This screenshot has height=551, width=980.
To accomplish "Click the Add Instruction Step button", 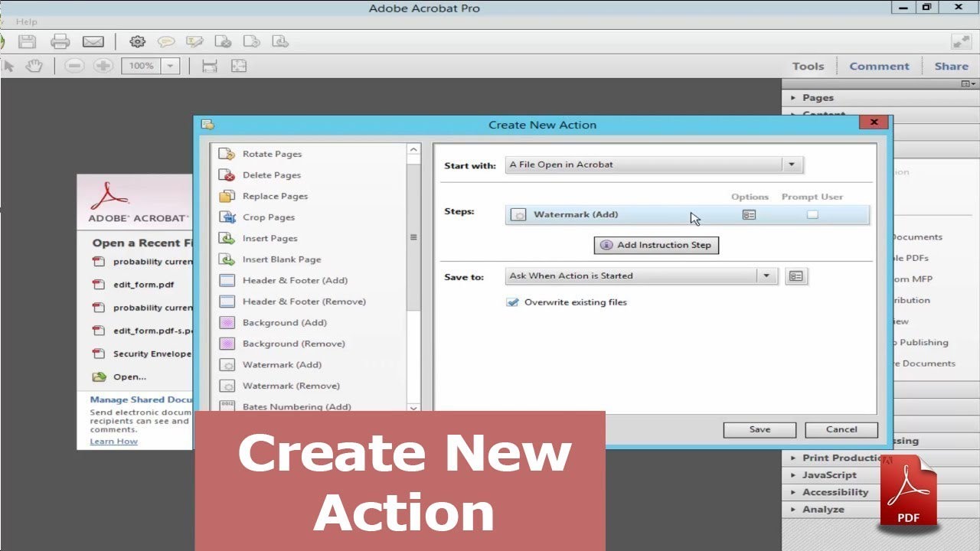I will pos(656,246).
